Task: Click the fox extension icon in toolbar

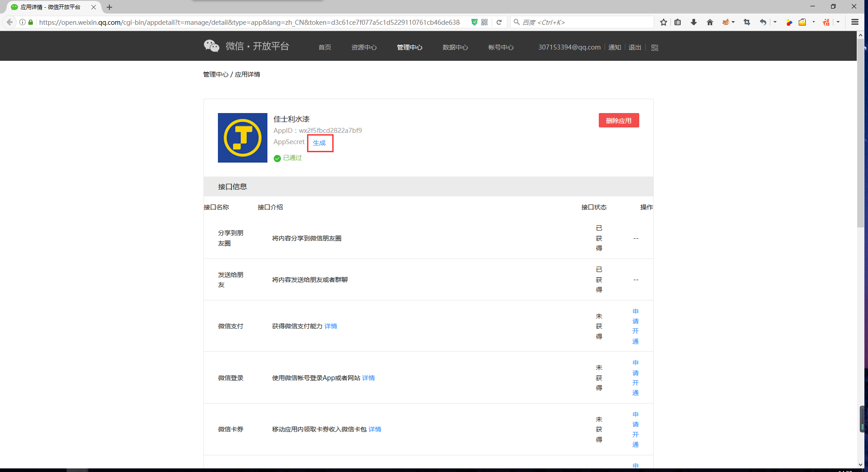Action: point(726,22)
